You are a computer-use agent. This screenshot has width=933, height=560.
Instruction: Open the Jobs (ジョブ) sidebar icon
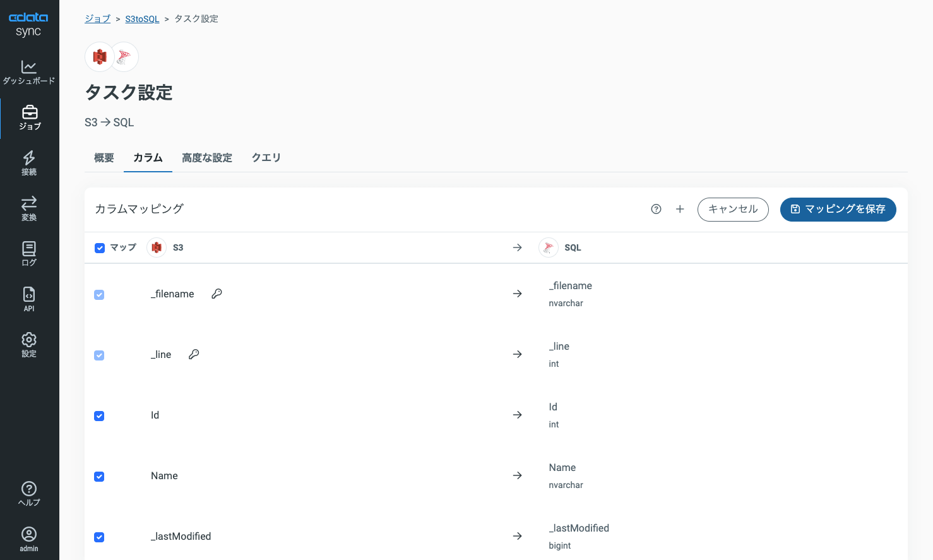[30, 118]
